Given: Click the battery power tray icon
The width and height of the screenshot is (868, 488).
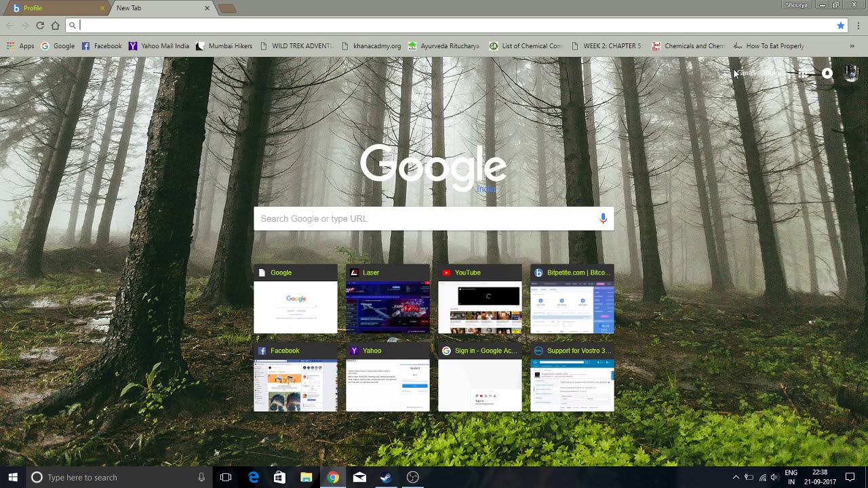Looking at the screenshot, I should click(x=749, y=477).
